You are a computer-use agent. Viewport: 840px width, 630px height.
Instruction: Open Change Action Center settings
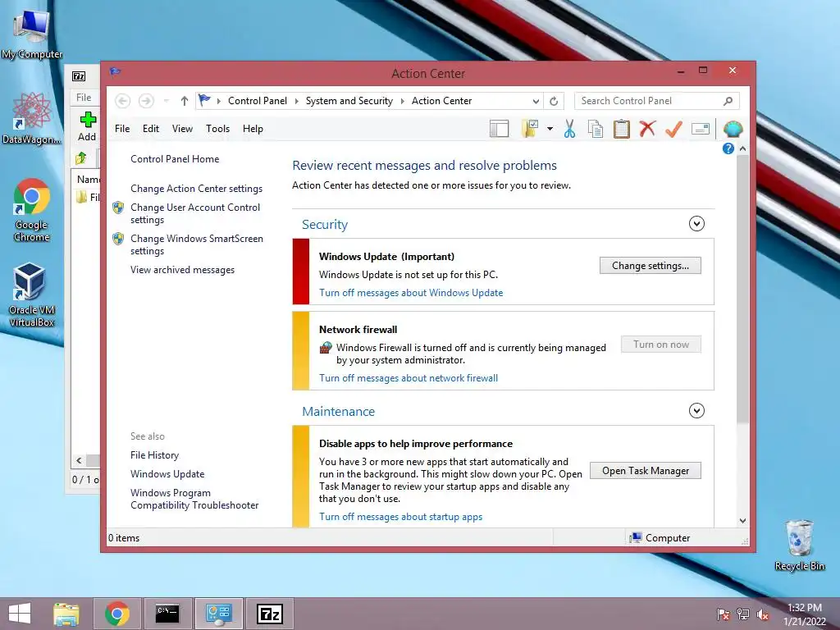coord(196,189)
